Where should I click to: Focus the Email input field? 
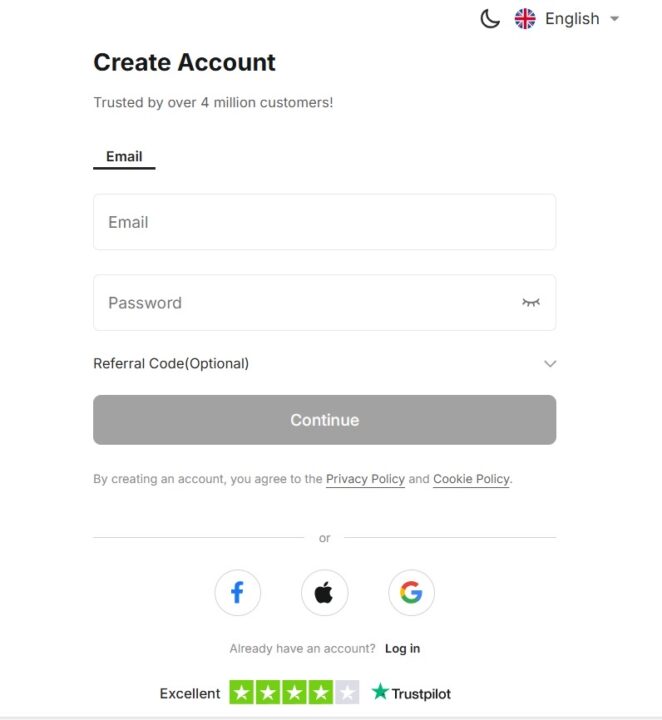coord(325,222)
